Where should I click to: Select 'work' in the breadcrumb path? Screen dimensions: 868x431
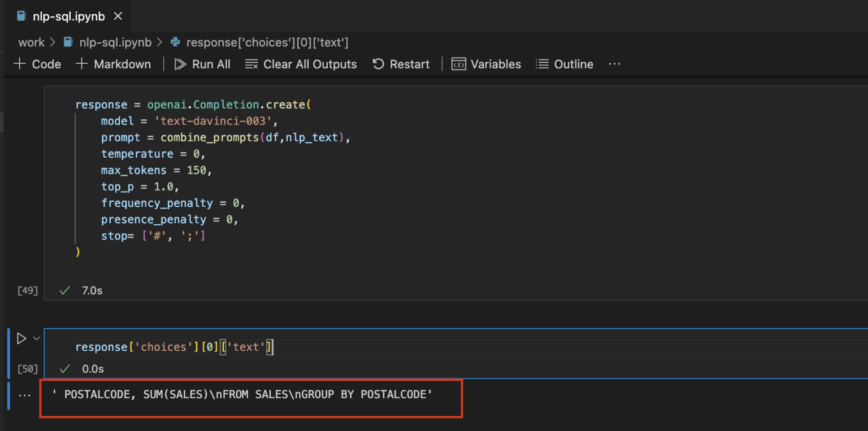coord(31,42)
